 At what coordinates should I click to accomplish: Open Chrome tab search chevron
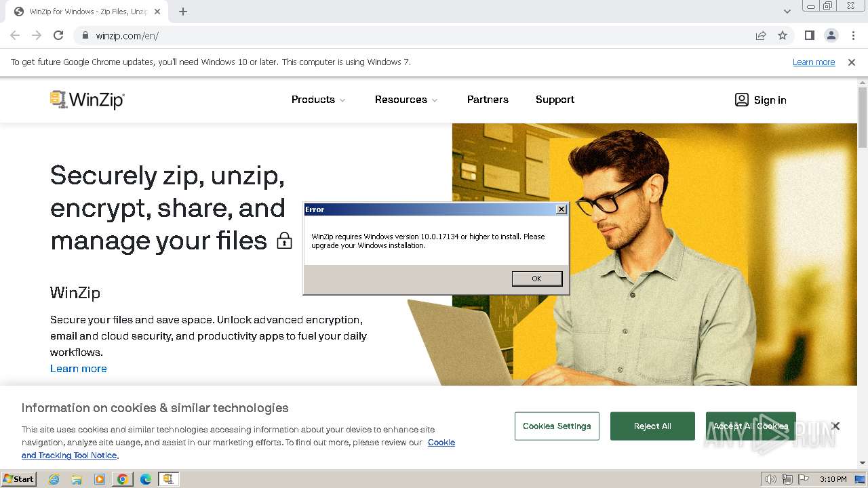tap(787, 12)
